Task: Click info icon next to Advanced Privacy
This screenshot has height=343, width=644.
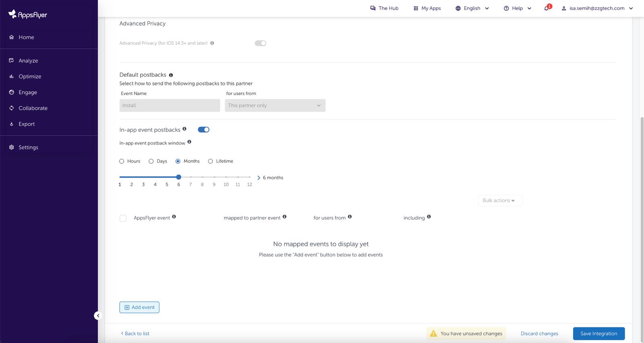Action: click(x=212, y=43)
